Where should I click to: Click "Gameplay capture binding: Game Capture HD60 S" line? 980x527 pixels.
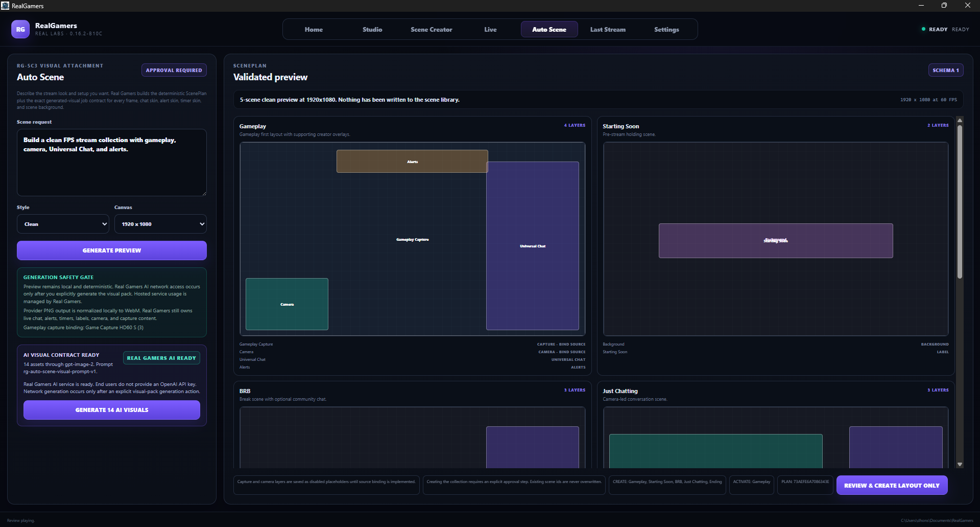pyautogui.click(x=83, y=328)
